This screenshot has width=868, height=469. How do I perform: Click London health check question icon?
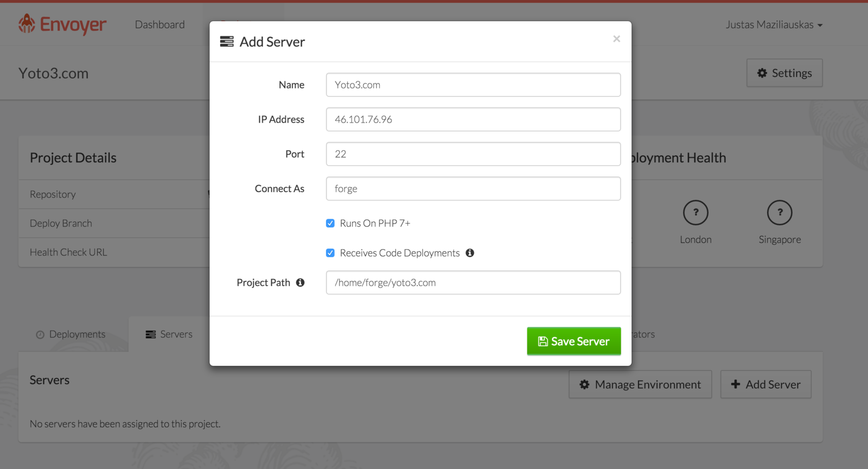(695, 213)
